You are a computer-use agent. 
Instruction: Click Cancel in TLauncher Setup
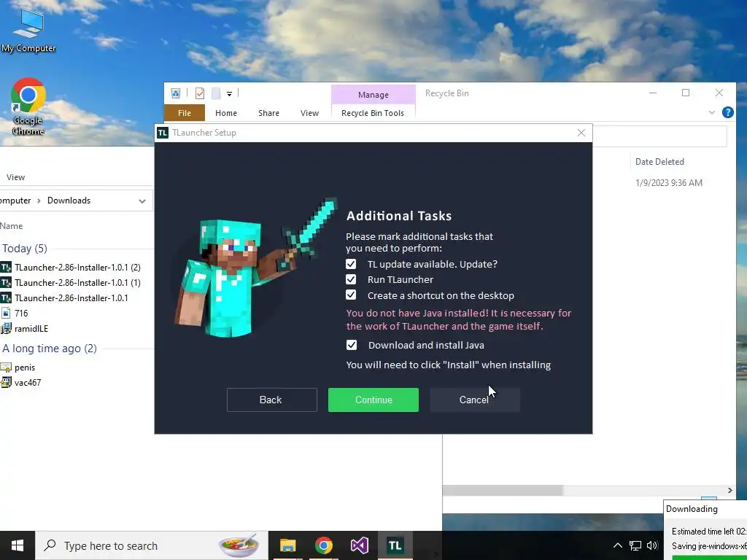tap(474, 400)
